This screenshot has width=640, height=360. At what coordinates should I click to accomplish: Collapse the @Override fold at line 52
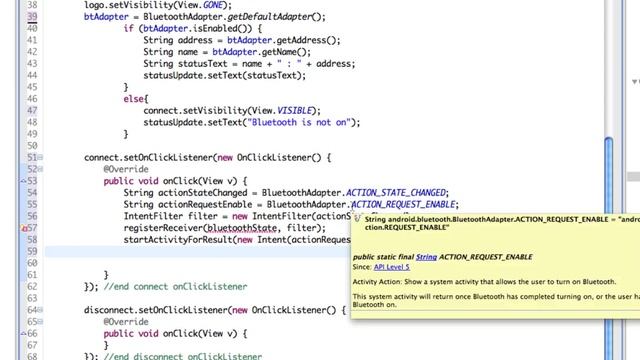[x=40, y=169]
